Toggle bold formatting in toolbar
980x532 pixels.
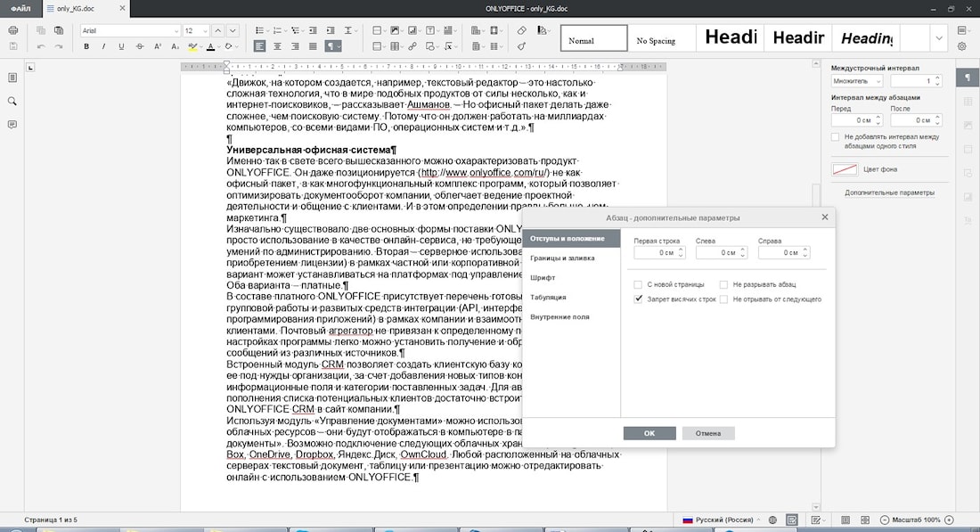tap(86, 46)
